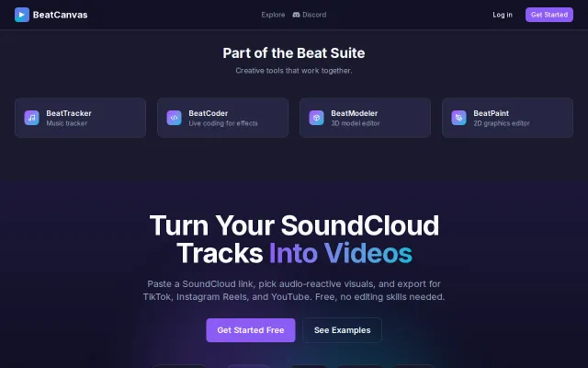The height and width of the screenshot is (368, 588).
Task: Click Log in
Action: 503,15
